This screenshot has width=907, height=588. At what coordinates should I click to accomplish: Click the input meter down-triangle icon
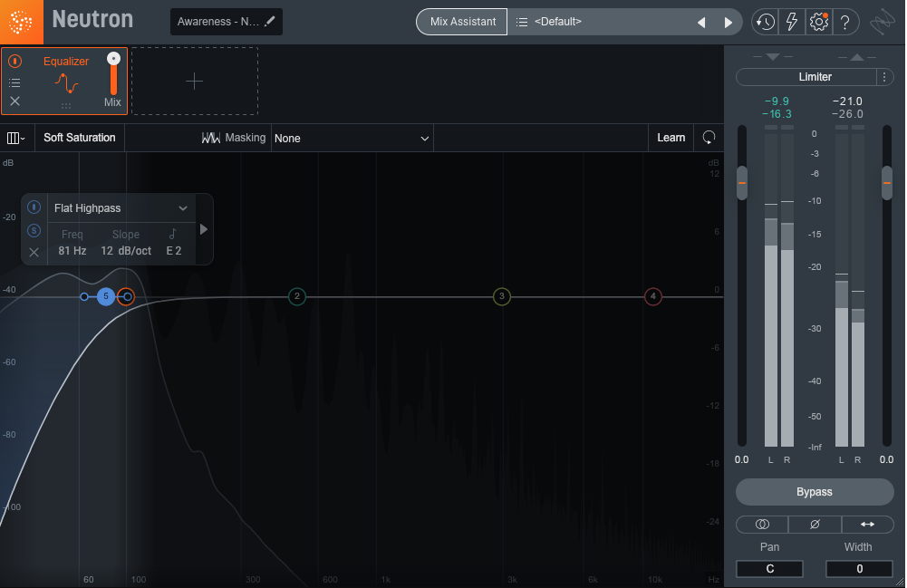(772, 57)
